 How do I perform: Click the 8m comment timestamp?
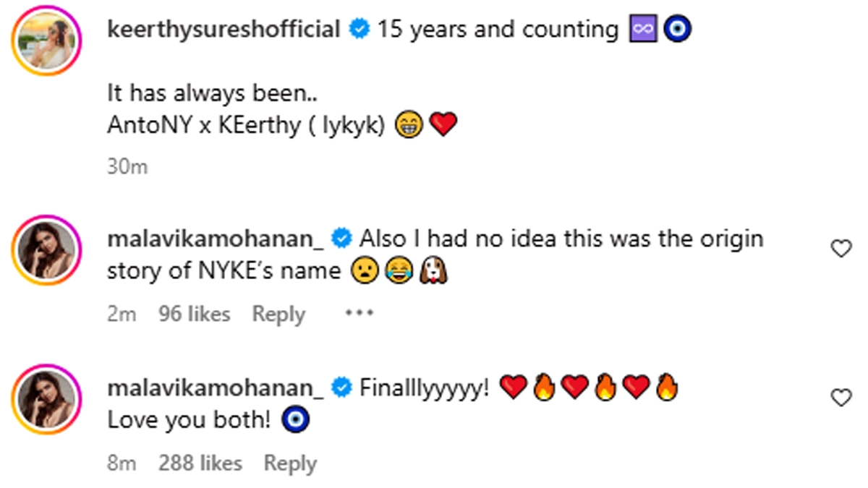pyautogui.click(x=121, y=463)
